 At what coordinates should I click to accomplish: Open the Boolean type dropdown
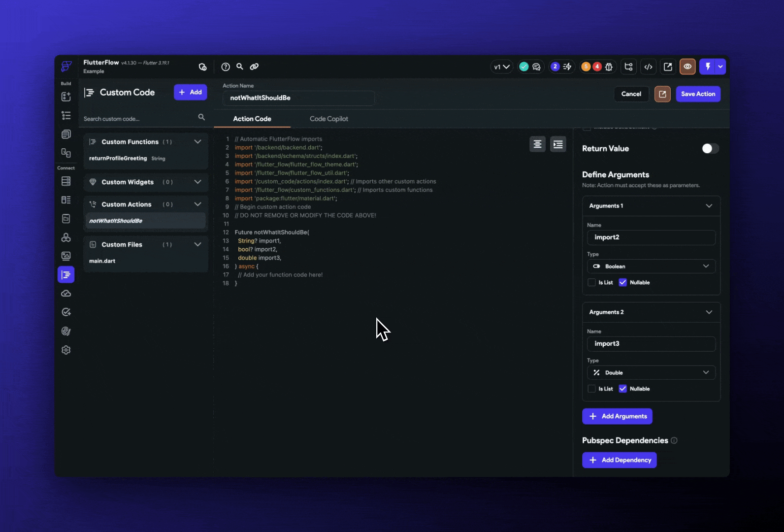tap(651, 266)
